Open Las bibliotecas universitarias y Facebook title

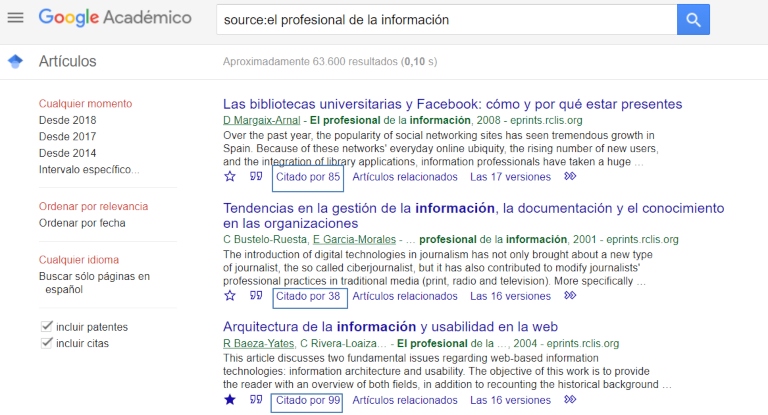pyautogui.click(x=453, y=104)
